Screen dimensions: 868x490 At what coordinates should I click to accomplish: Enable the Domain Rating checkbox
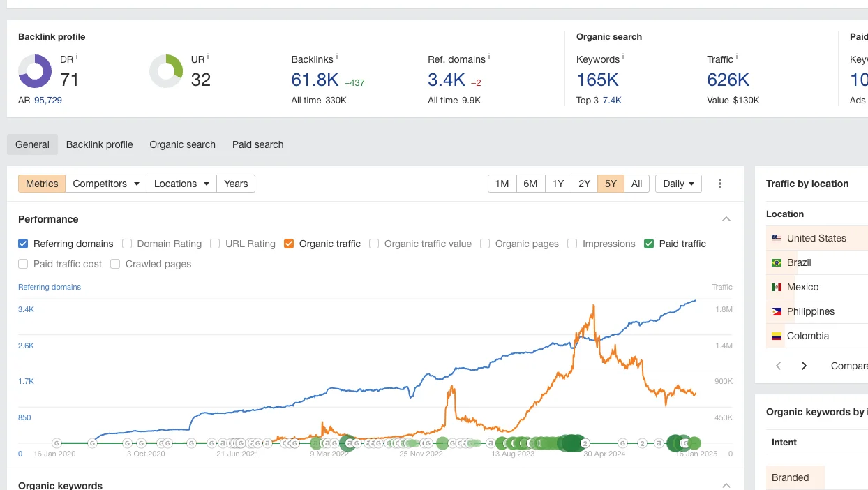(127, 244)
